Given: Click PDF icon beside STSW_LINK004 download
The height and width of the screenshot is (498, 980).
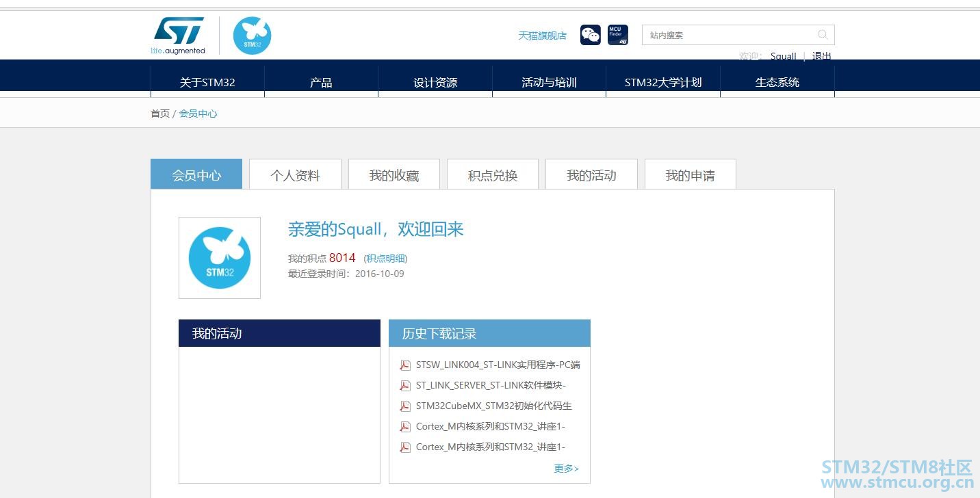Looking at the screenshot, I should 405,365.
